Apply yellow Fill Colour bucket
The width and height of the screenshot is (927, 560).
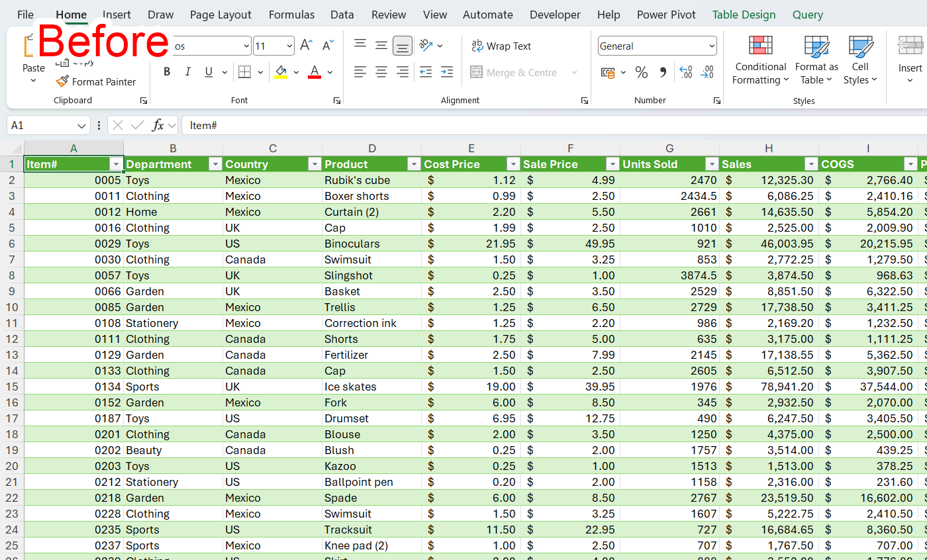[x=281, y=72]
